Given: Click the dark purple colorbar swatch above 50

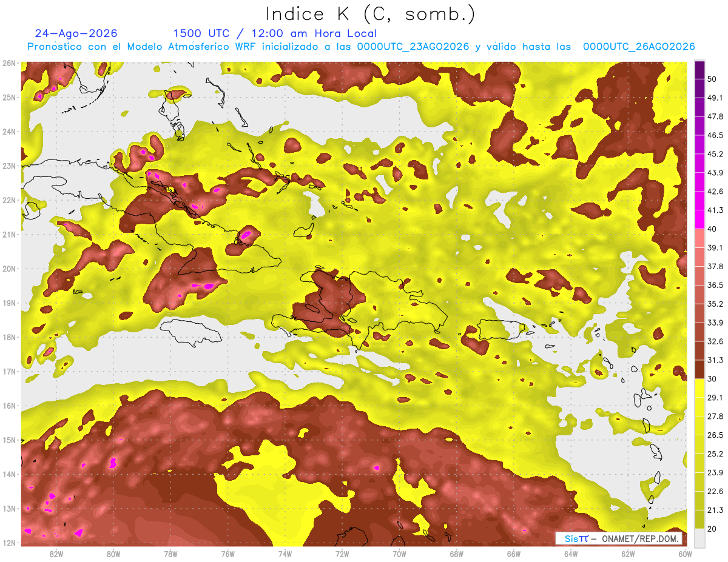Looking at the screenshot, I should 699,69.
